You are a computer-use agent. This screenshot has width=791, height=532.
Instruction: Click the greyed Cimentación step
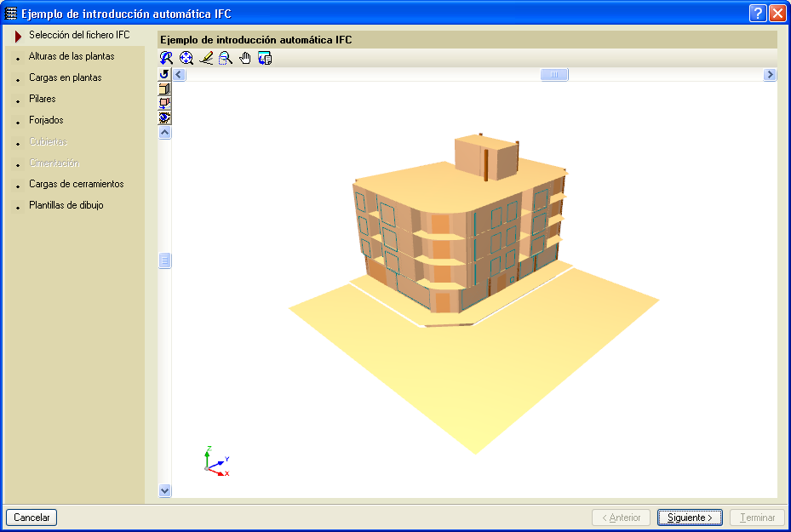click(54, 163)
